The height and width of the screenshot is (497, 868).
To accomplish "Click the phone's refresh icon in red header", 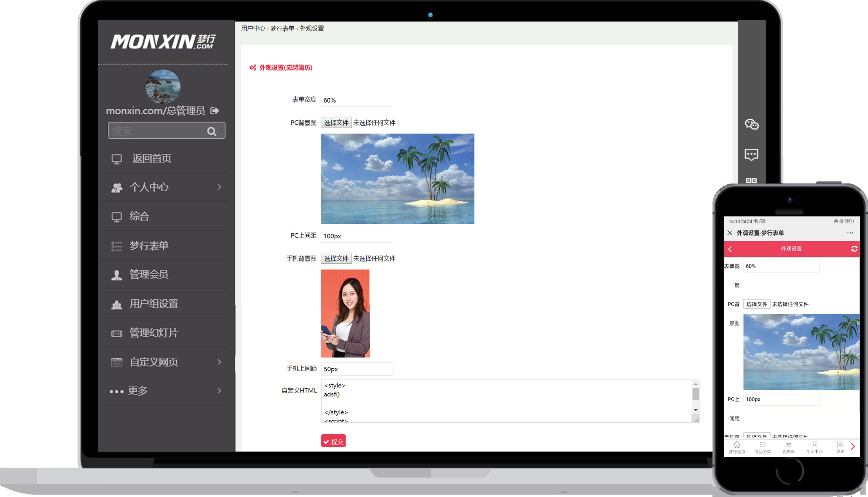I will (854, 249).
